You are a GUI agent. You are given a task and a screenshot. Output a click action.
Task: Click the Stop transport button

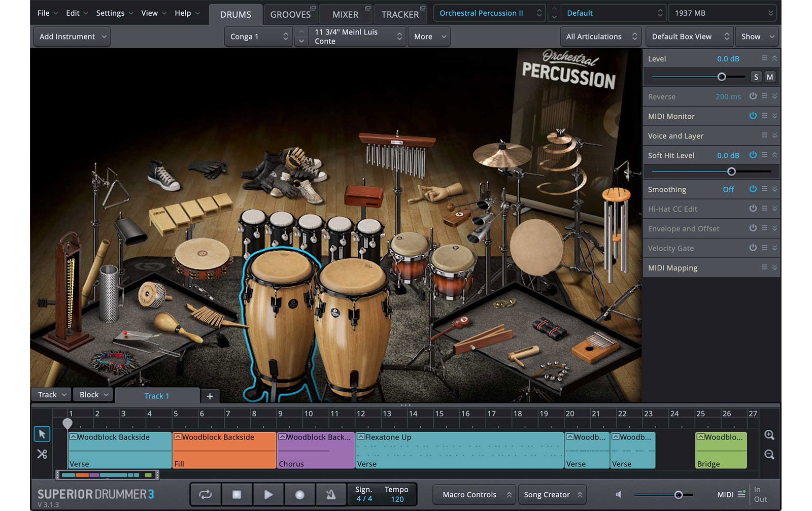pos(236,495)
